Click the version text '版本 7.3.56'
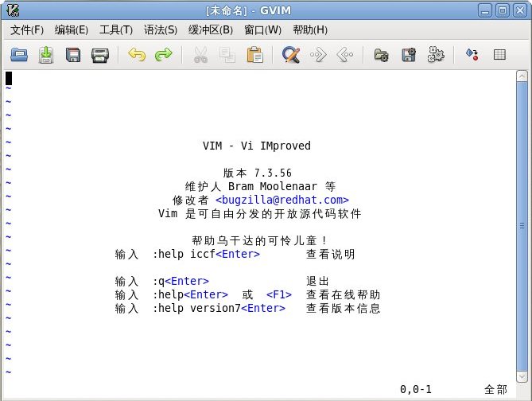This screenshot has height=401, width=532. point(257,173)
